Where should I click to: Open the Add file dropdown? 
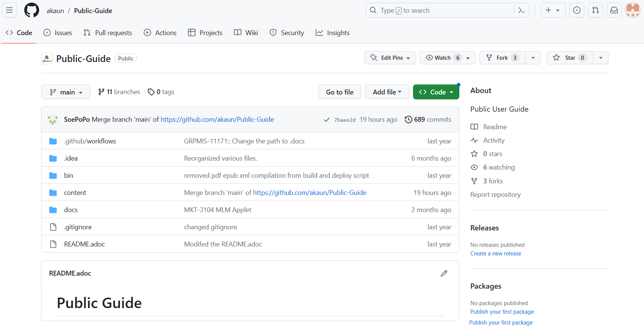387,92
